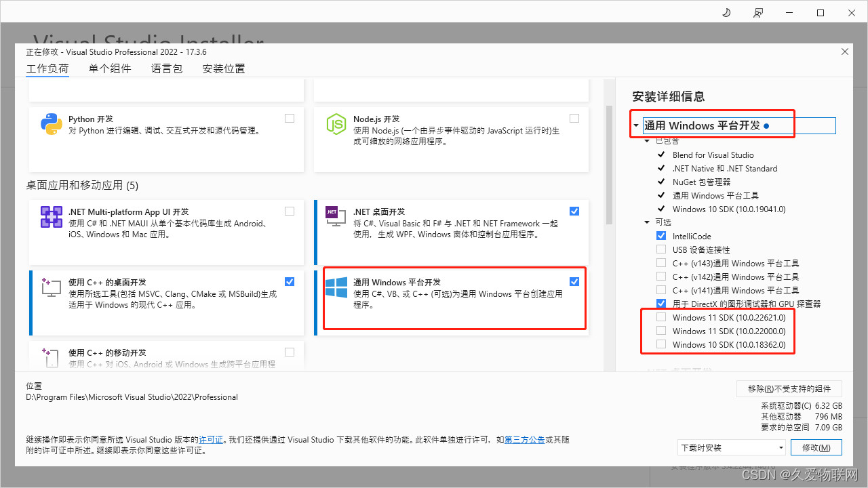Collapse the 已包含 section
This screenshot has width=868, height=488.
pos(648,141)
